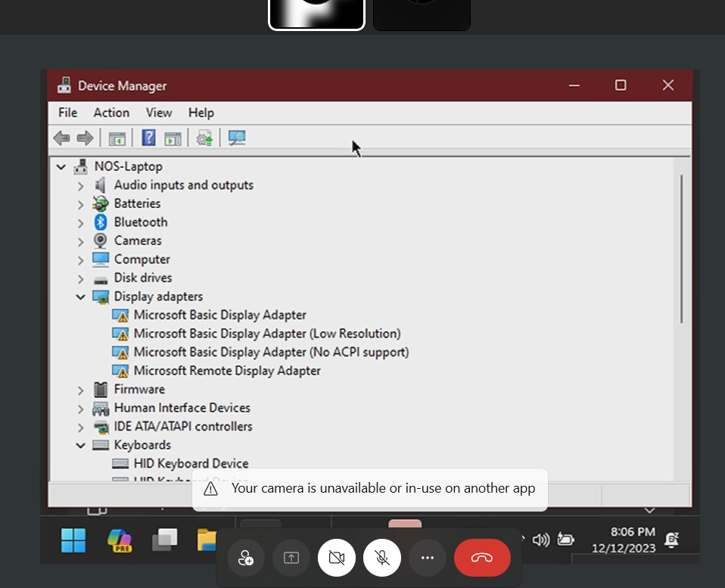Expand the Computer category

(80, 260)
